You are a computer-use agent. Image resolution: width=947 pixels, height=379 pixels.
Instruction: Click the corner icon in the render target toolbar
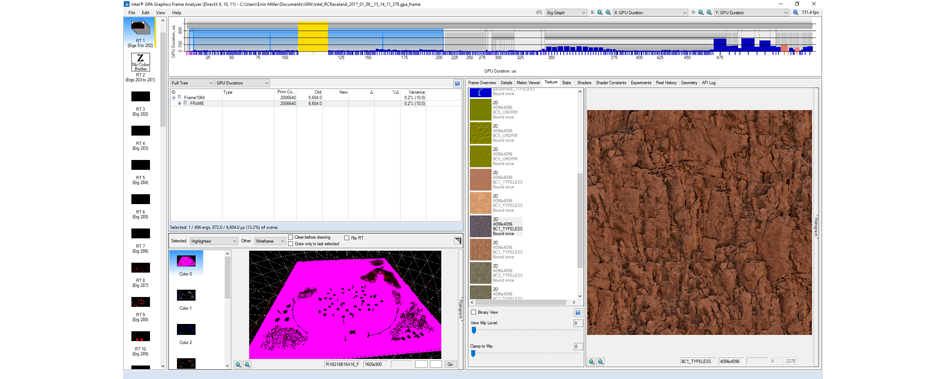click(457, 240)
